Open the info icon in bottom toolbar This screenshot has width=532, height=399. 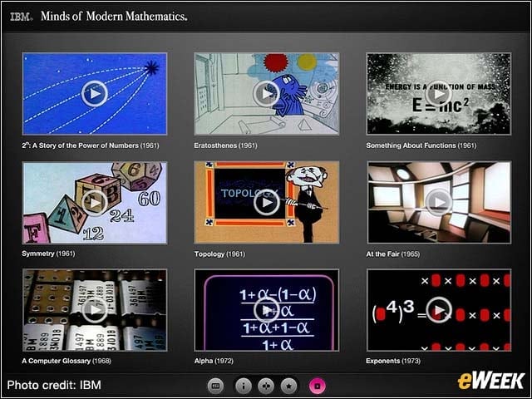pos(244,386)
